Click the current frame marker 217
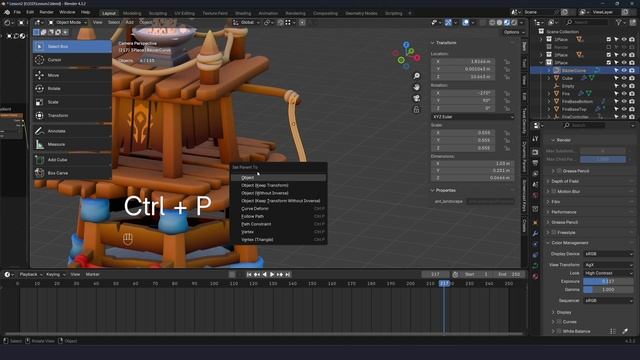The height and width of the screenshot is (360, 640). (444, 283)
